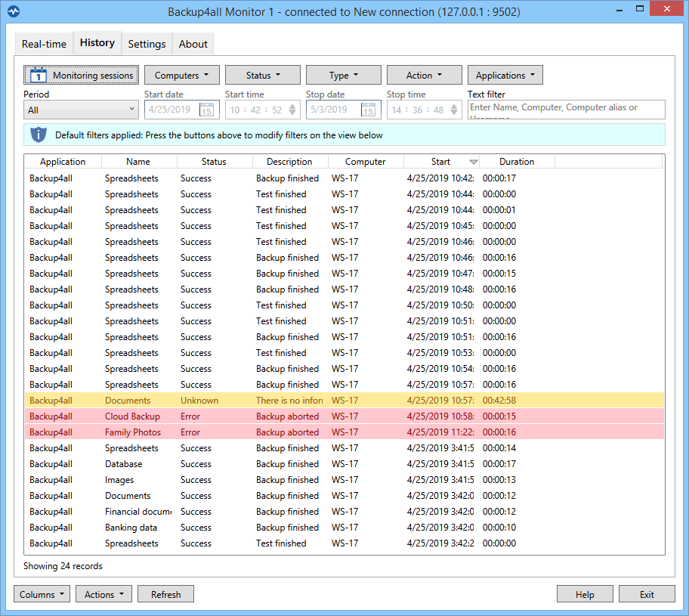This screenshot has height=616, width=689.
Task: Select last row starting 4/25/2019 3:42:2
Action: 344,543
